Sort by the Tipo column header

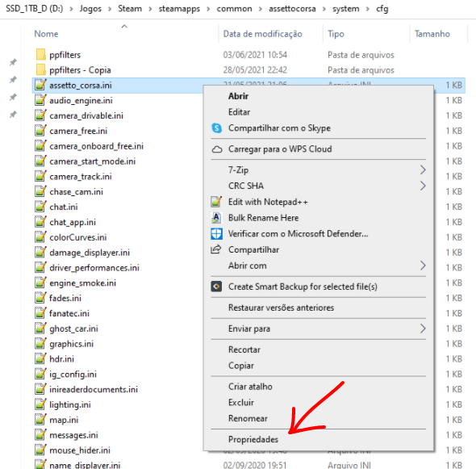pos(336,34)
